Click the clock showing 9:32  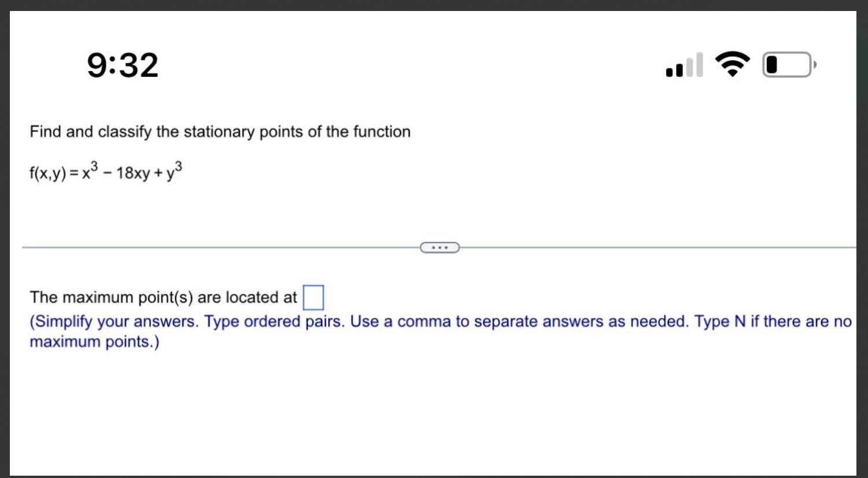(x=122, y=65)
